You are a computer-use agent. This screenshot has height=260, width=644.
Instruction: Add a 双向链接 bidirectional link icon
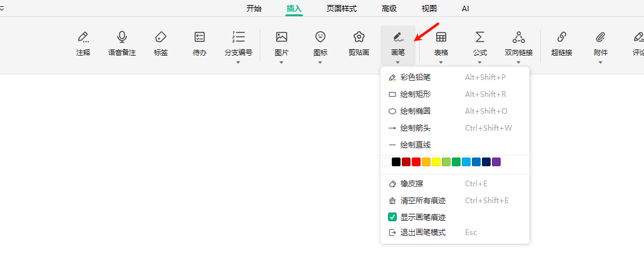click(x=519, y=37)
